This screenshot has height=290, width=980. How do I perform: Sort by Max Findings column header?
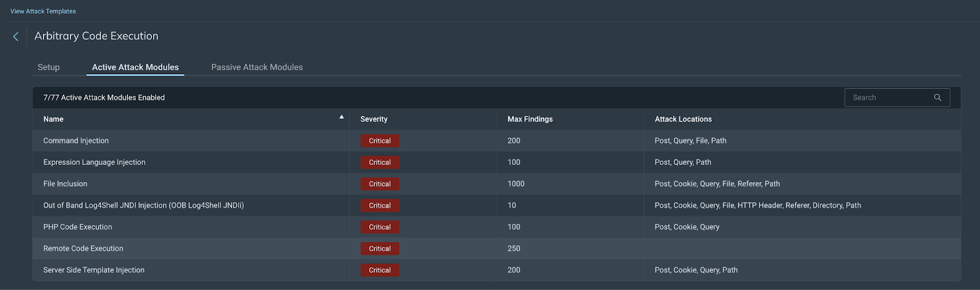pos(530,119)
